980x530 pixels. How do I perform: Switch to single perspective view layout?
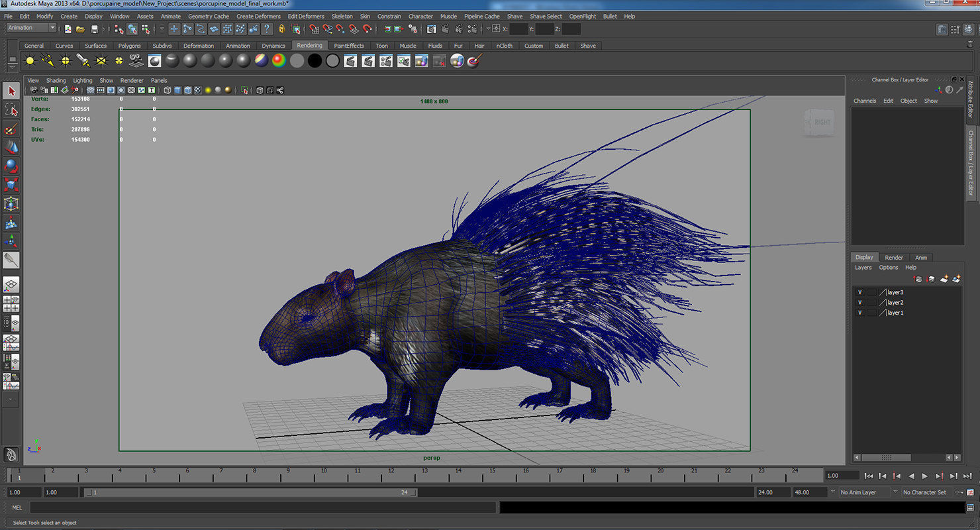point(11,285)
